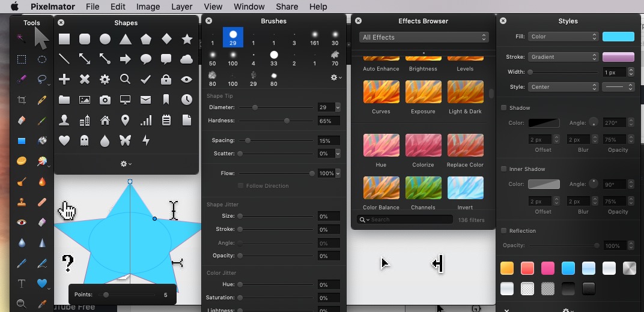Open the Fill type dropdown
The image size is (644, 312).
click(x=563, y=37)
